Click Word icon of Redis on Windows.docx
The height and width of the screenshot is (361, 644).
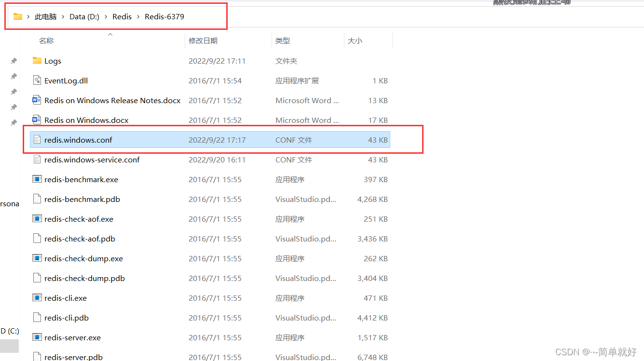point(37,120)
